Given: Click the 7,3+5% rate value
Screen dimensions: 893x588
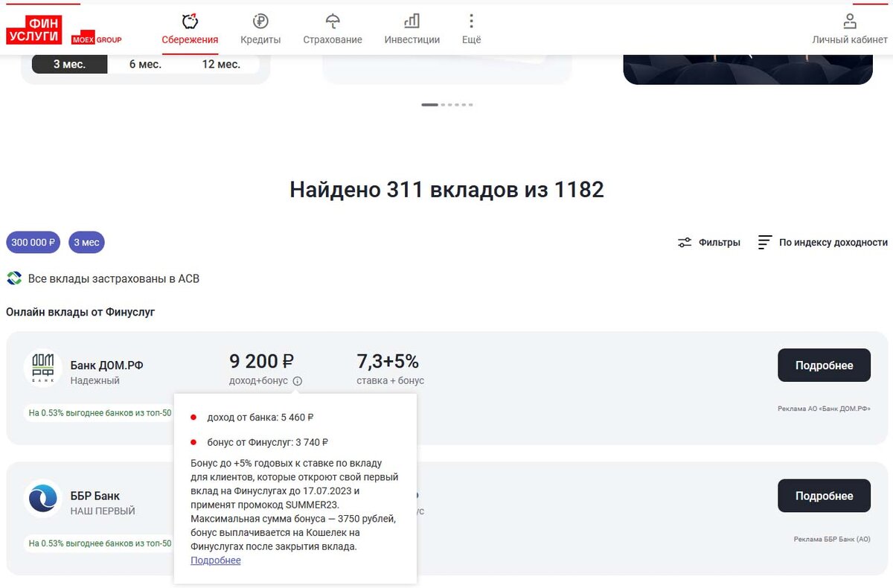Looking at the screenshot, I should pos(388,362).
